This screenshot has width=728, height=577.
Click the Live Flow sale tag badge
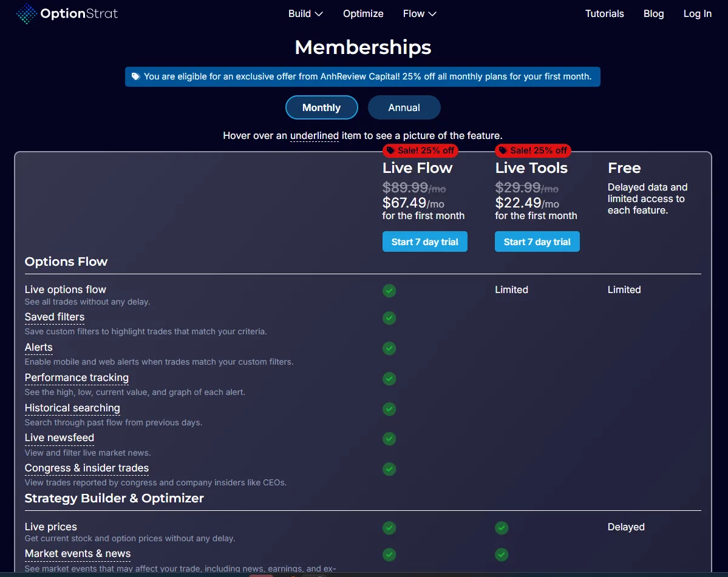click(420, 150)
